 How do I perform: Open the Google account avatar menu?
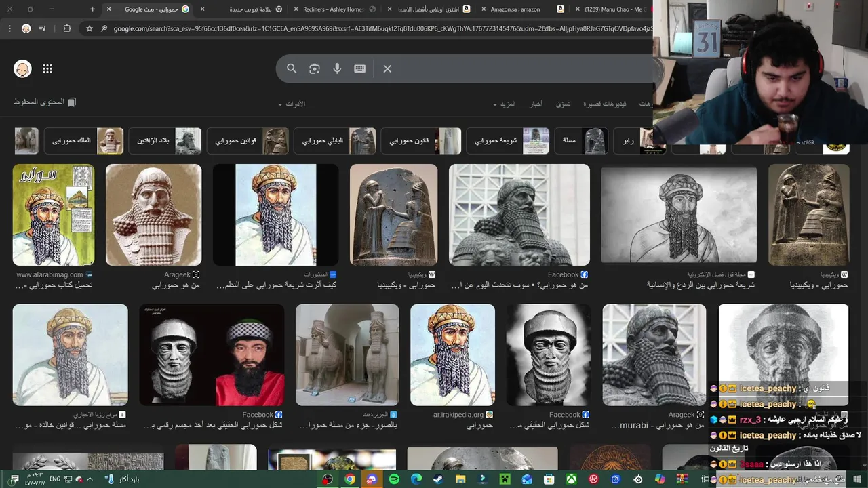coord(22,68)
